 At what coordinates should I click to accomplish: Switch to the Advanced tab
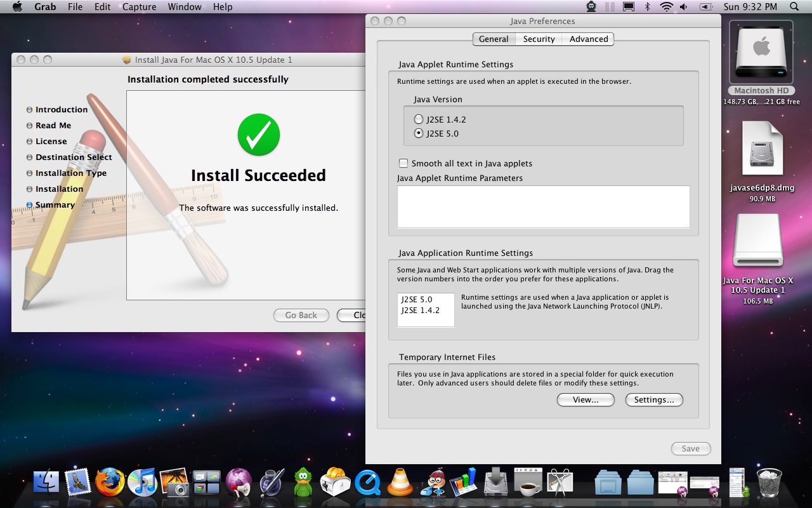tap(589, 39)
